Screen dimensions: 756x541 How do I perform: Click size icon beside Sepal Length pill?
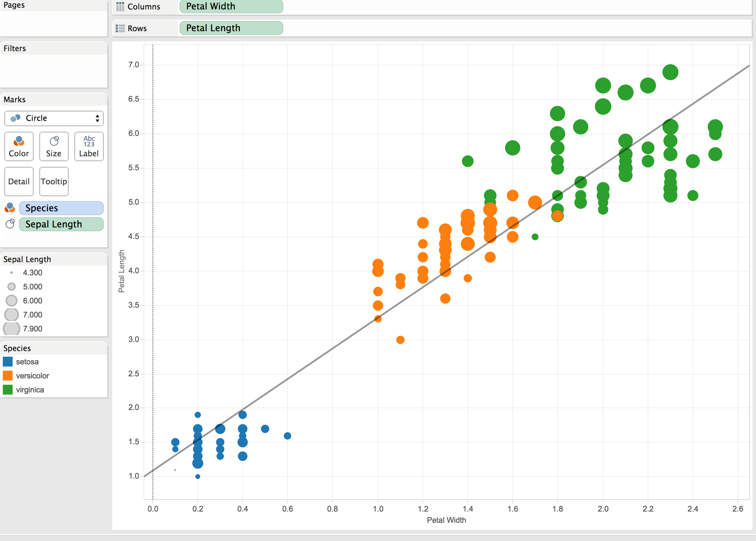tap(10, 224)
